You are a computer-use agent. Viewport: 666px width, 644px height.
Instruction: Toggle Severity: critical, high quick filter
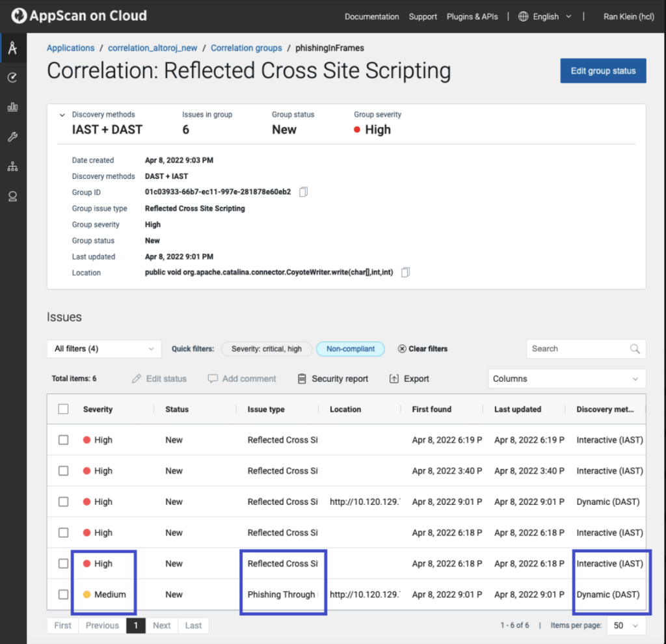(x=267, y=349)
